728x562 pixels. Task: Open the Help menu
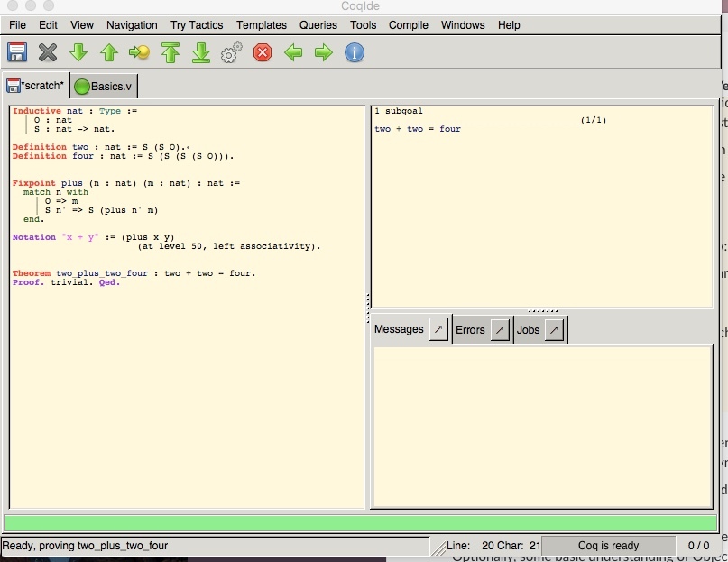click(509, 25)
